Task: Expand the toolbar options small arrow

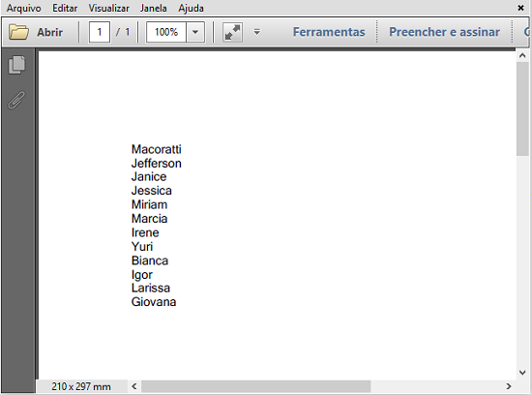Action: pos(257,32)
